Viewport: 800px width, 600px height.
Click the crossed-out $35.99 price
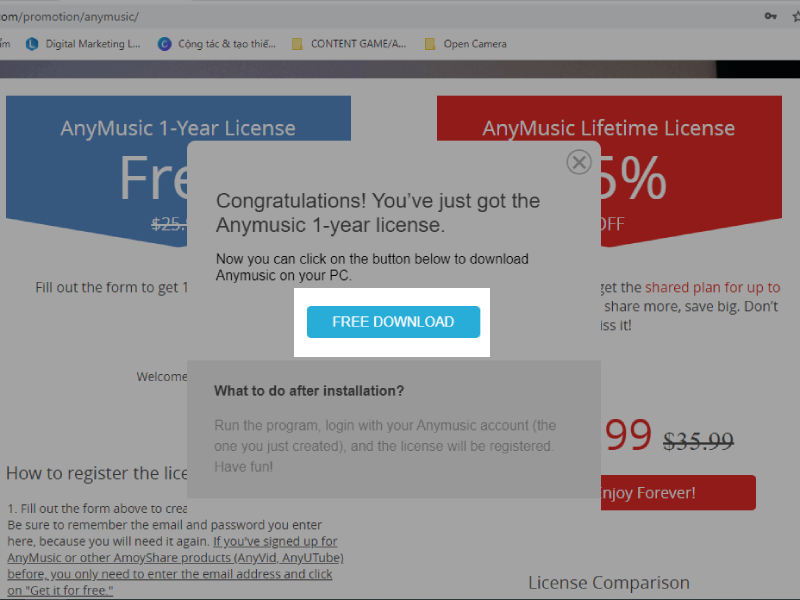(x=698, y=440)
